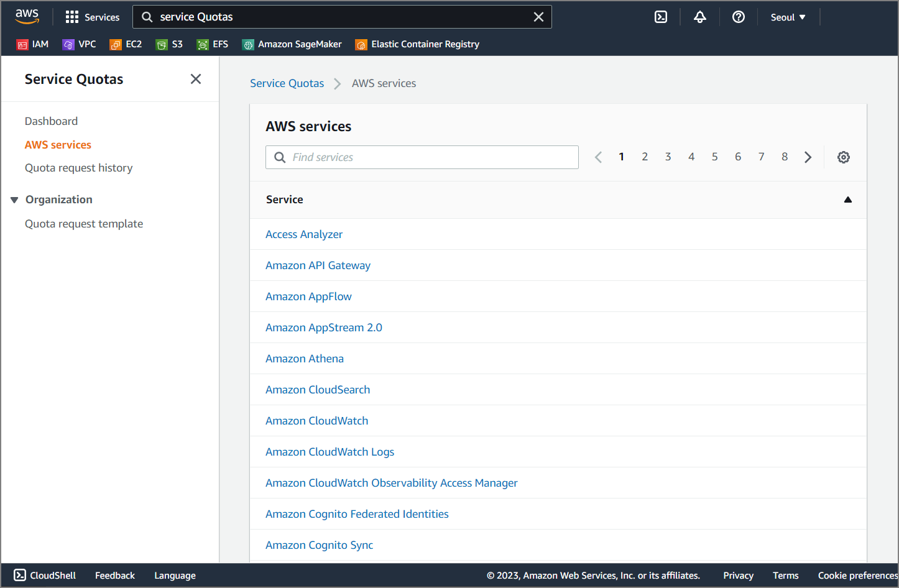Open Amazon CloudWatch Logs service

pyautogui.click(x=330, y=452)
